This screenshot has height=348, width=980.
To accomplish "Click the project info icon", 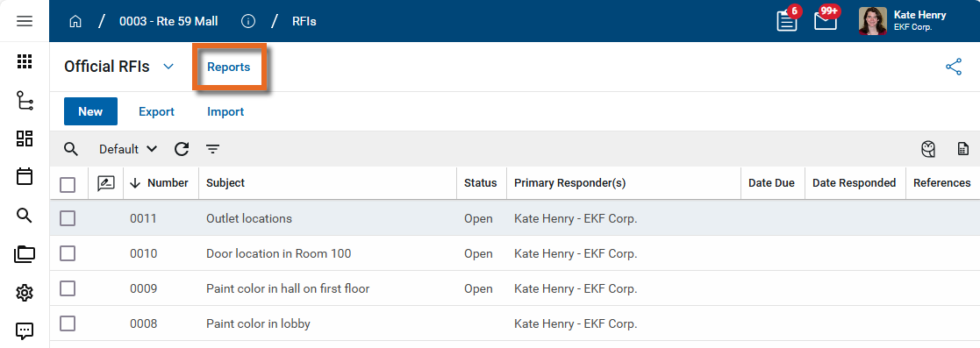I will [248, 21].
